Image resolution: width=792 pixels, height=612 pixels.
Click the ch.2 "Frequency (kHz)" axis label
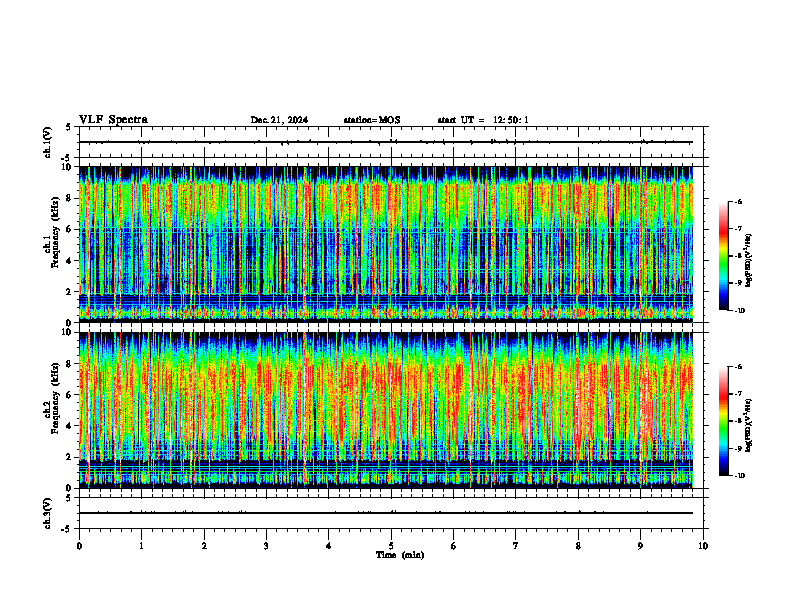click(x=56, y=398)
